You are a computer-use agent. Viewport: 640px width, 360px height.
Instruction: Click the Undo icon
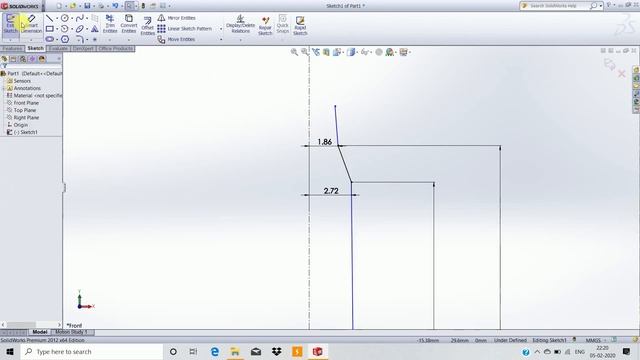pyautogui.click(x=115, y=6)
